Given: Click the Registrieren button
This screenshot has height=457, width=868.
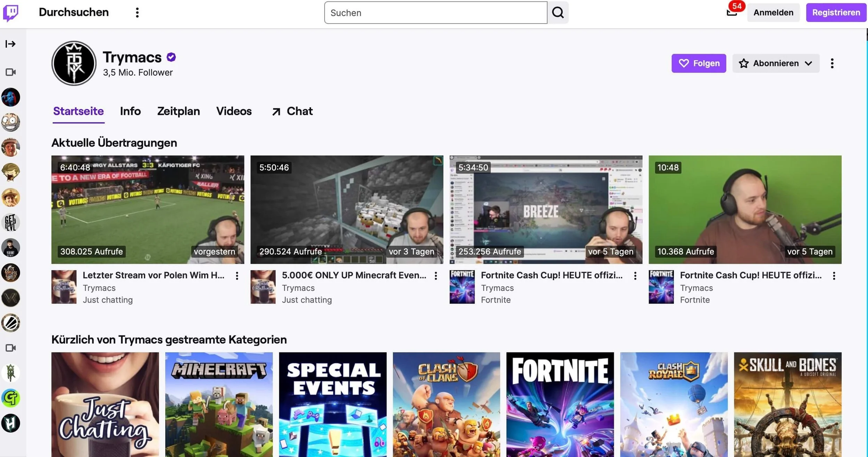Looking at the screenshot, I should (x=836, y=12).
